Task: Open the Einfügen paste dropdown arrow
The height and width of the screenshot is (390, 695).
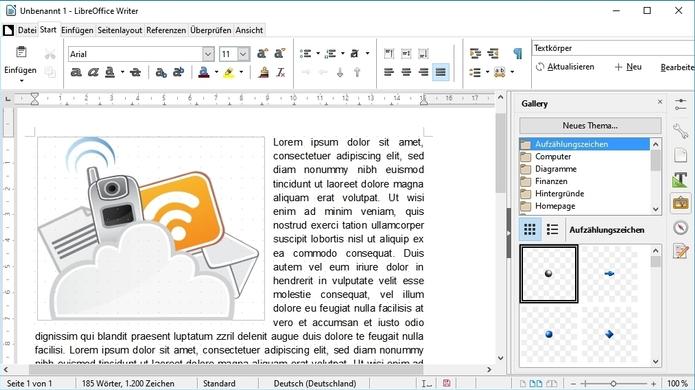Action: 21,81
